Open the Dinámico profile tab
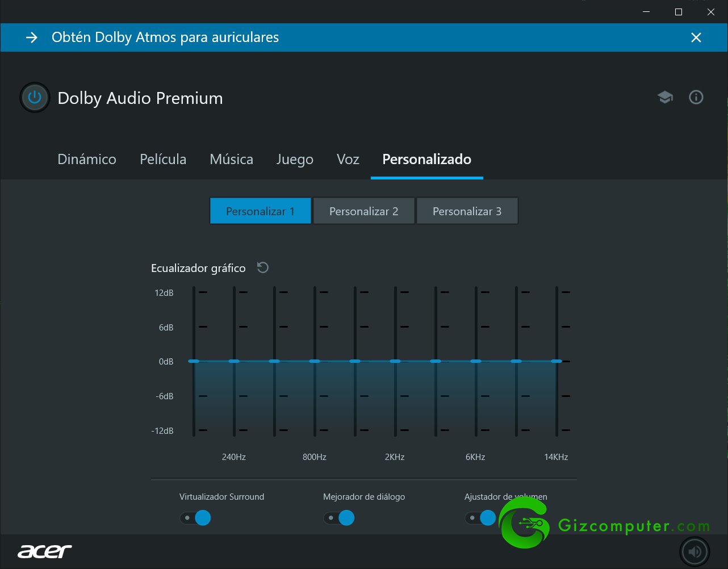This screenshot has width=728, height=569. (x=87, y=160)
